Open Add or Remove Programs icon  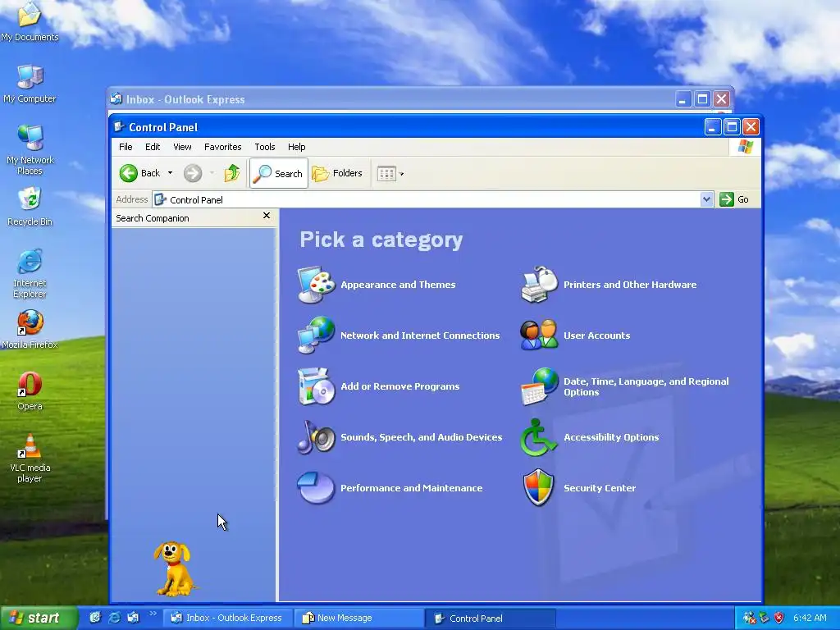click(316, 386)
